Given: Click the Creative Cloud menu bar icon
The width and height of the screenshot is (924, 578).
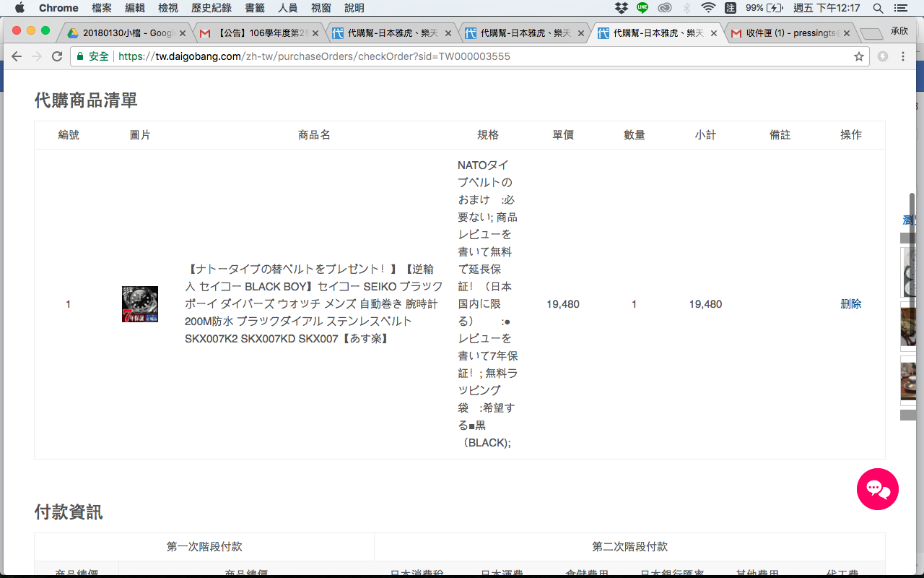Looking at the screenshot, I should click(665, 8).
